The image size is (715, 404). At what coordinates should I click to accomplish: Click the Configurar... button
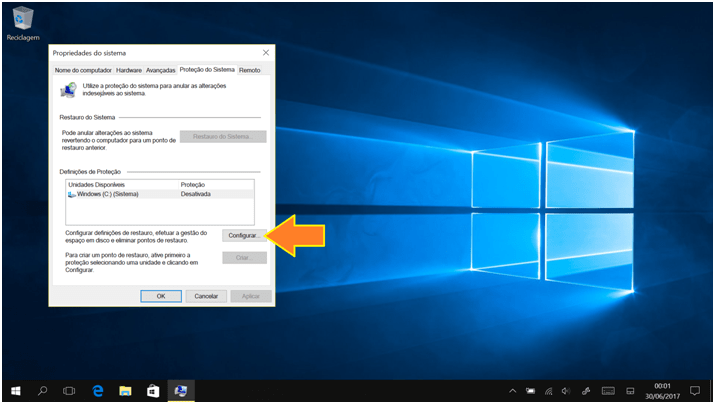[x=243, y=235]
